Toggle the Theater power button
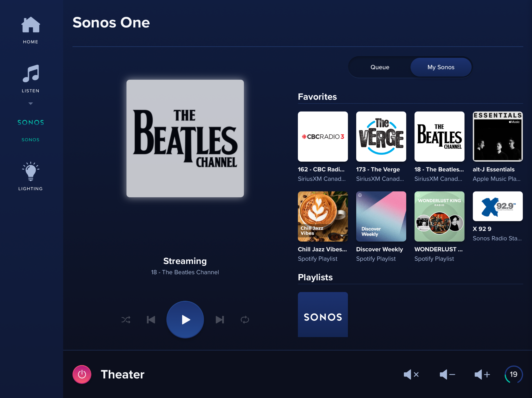Screen dimensions: 532x398 [82, 374]
